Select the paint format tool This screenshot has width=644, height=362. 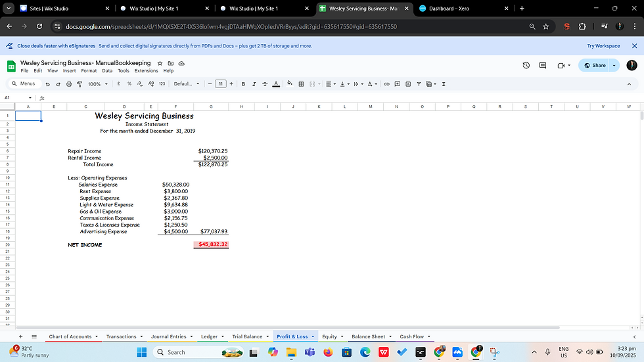click(x=80, y=83)
